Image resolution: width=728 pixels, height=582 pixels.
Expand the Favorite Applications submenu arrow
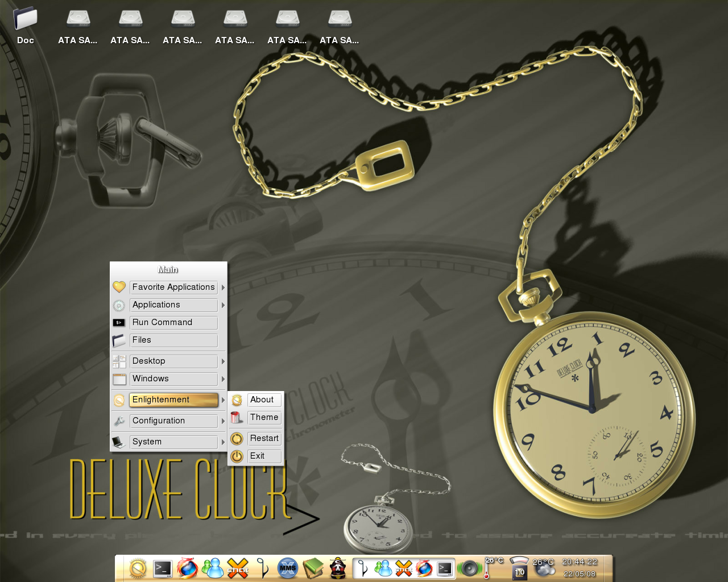tap(223, 288)
